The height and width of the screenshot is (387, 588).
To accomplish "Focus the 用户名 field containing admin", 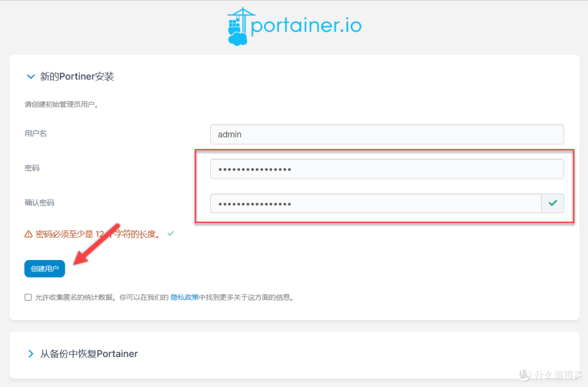I will (387, 135).
